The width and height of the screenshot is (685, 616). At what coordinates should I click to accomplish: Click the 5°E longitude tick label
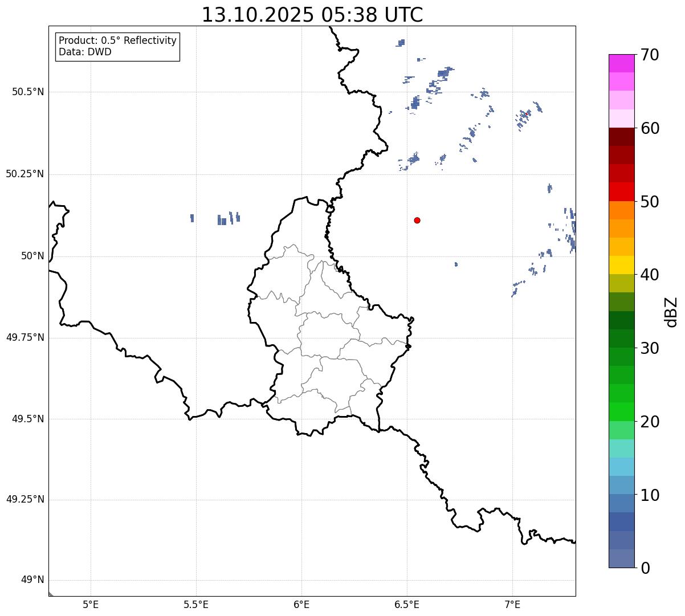[91, 604]
